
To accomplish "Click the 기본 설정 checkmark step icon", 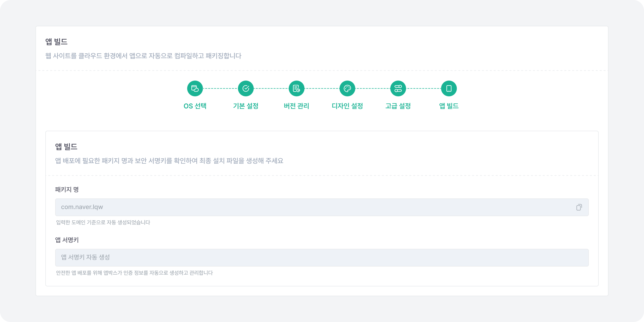I will coord(246,89).
